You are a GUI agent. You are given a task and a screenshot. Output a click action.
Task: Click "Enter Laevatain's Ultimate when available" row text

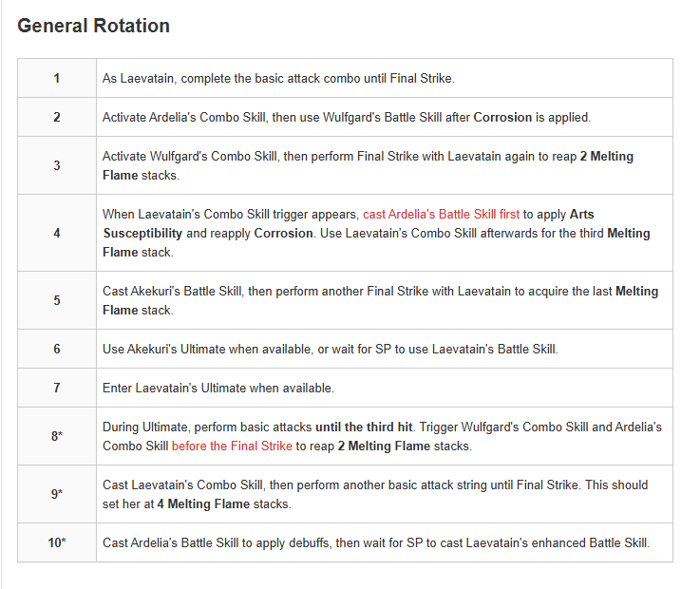(218, 388)
